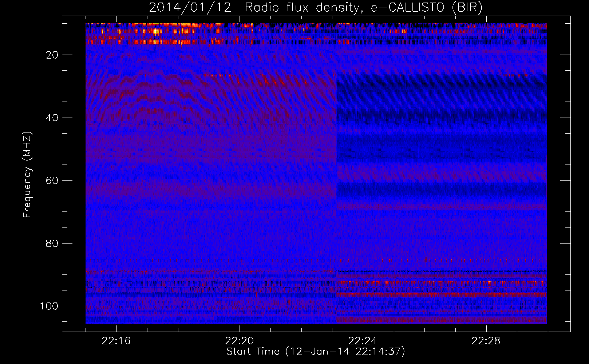The image size is (589, 364).
Task: Click the '22:20' time tick label
Action: point(240,341)
